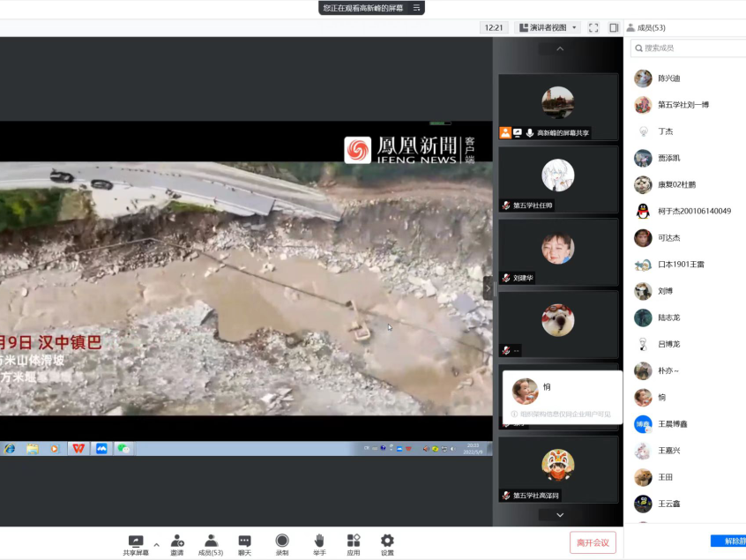Select member 王云鑫 in the list
This screenshot has height=560, width=746.
(685, 504)
